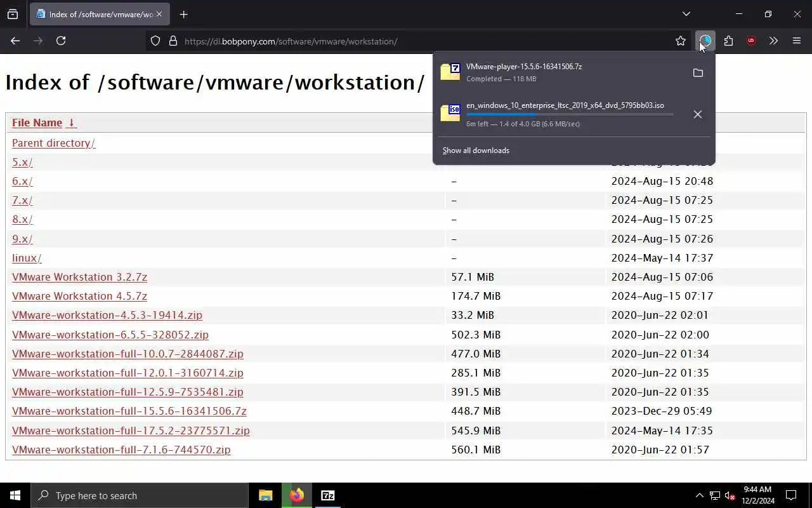This screenshot has height=508, width=812.
Task: Download VMware-workstation-full-10.0.7-2844087.zip
Action: coord(128,354)
